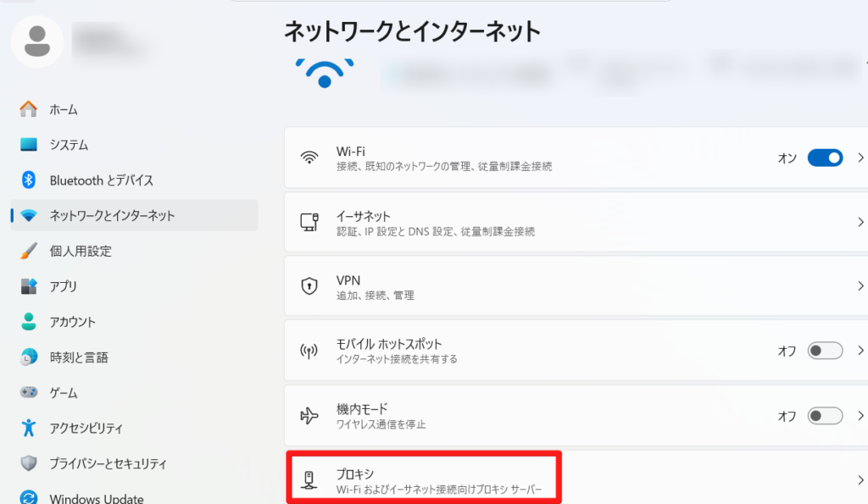Click the Accessibility figure icon in sidebar
Screen dimensions: 868x504
click(28, 428)
